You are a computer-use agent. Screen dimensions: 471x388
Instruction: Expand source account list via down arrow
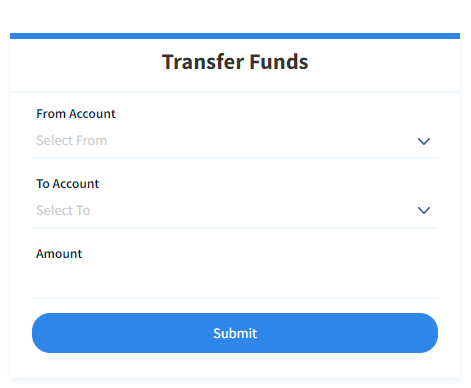(x=424, y=141)
